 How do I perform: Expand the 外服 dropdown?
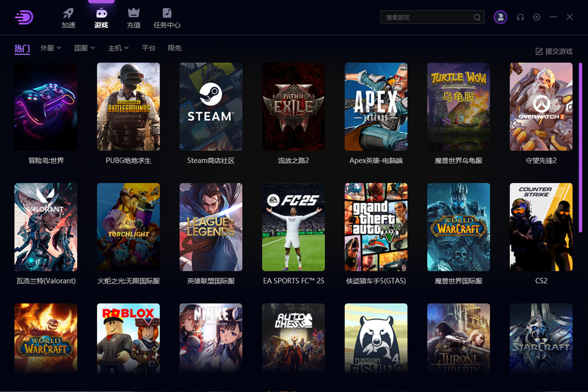[51, 48]
